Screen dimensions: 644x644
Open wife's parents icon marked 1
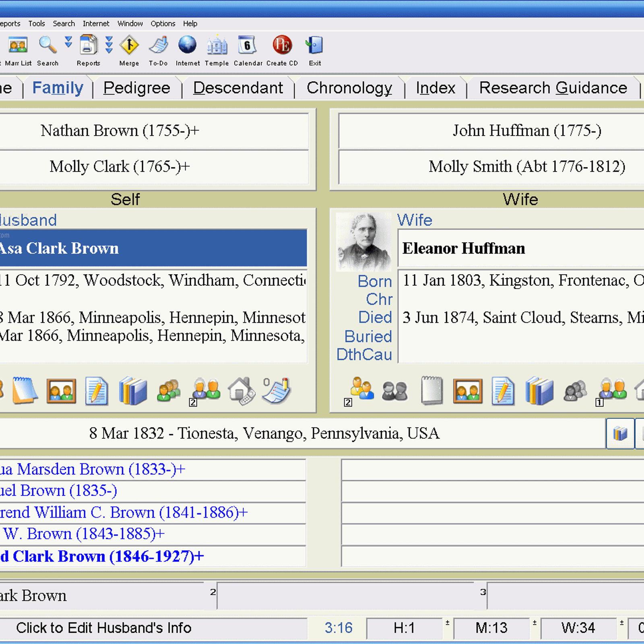(x=611, y=391)
